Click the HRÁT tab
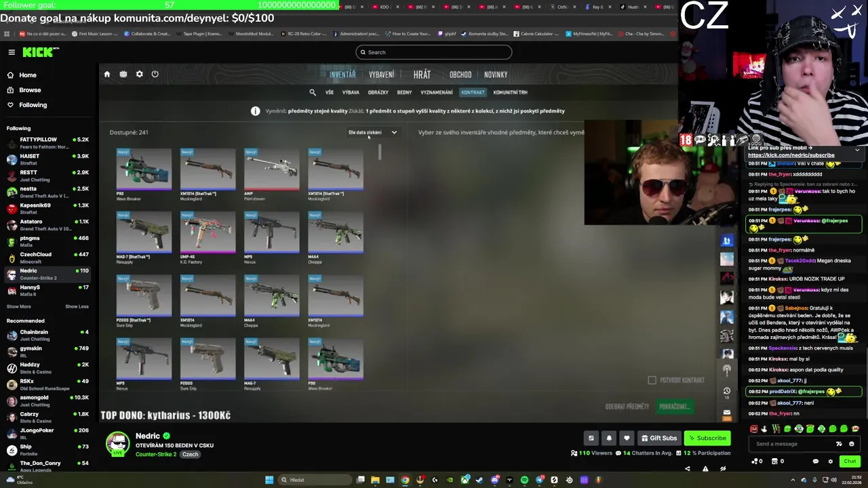 422,75
